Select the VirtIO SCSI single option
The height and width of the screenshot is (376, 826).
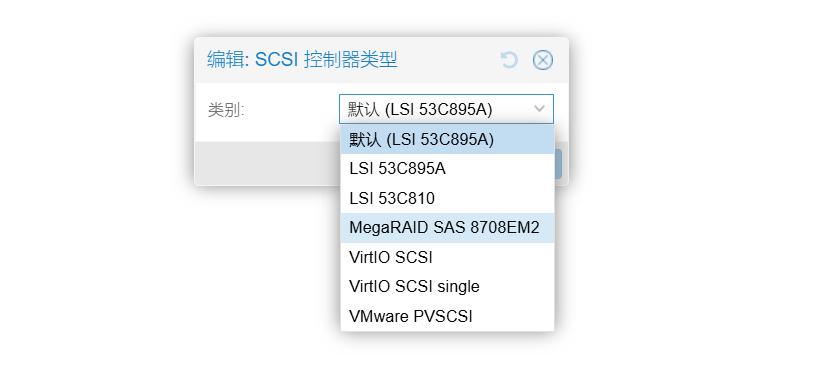coord(447,287)
